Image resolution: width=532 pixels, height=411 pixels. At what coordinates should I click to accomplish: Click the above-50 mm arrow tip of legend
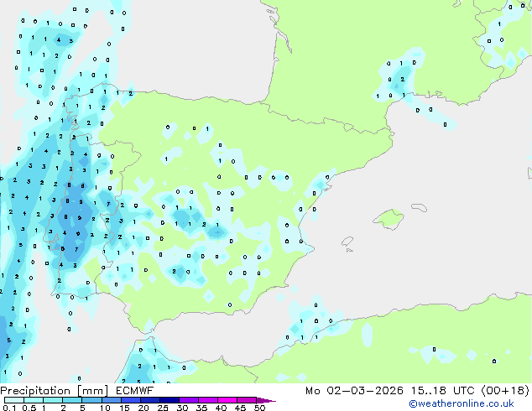pos(266,400)
